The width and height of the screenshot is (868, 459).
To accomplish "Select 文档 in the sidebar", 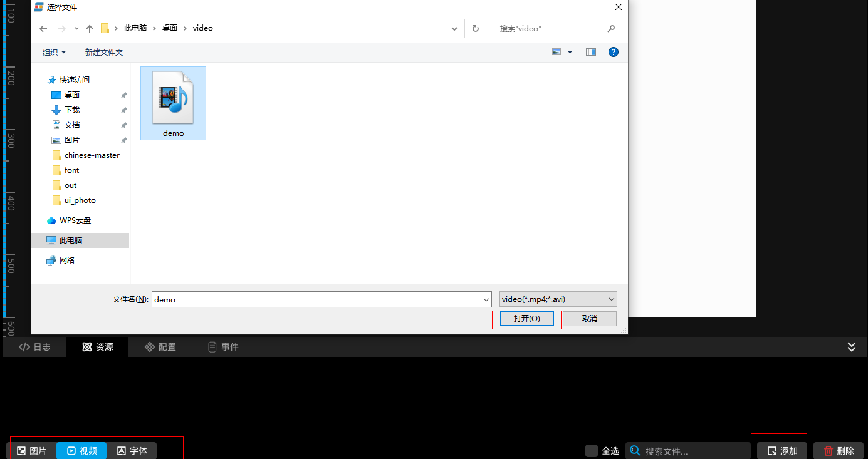I will tap(72, 125).
